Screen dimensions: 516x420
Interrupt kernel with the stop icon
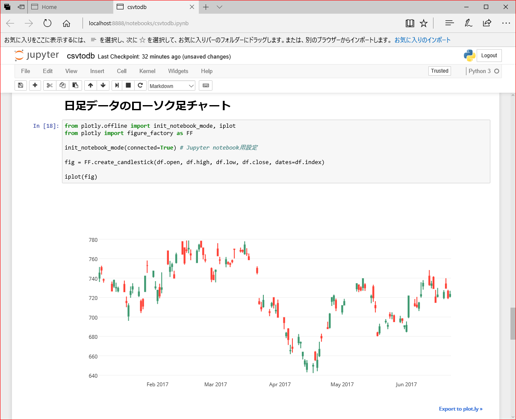click(128, 85)
